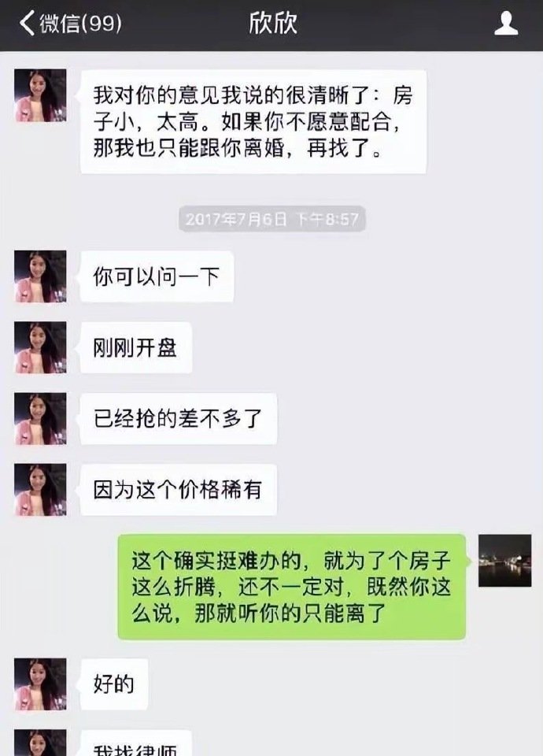
Task: Tap avatar next to 你可以问一下
Action: tap(40, 276)
